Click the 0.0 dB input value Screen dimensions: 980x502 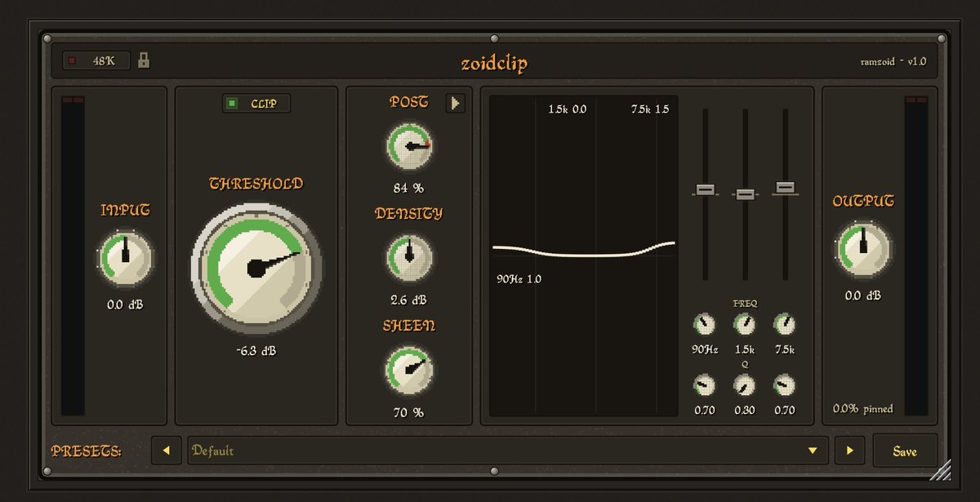[x=126, y=305]
